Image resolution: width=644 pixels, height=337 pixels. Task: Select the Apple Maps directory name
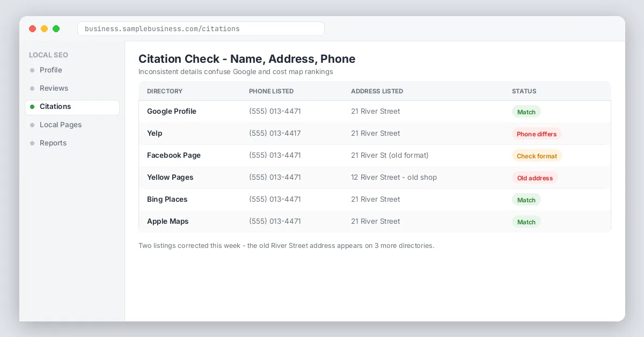(x=168, y=222)
